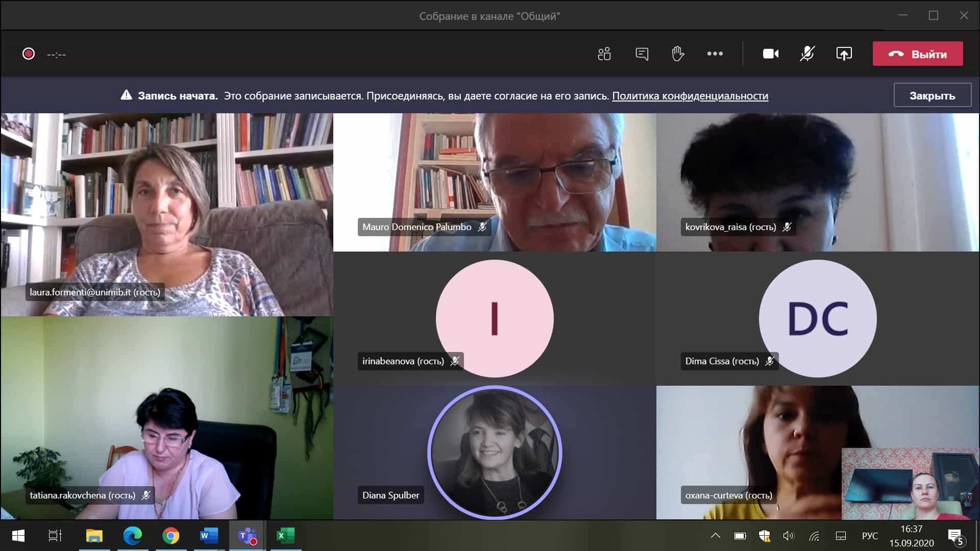Click the warning triangle in recording banner
The image size is (980, 551).
[126, 95]
